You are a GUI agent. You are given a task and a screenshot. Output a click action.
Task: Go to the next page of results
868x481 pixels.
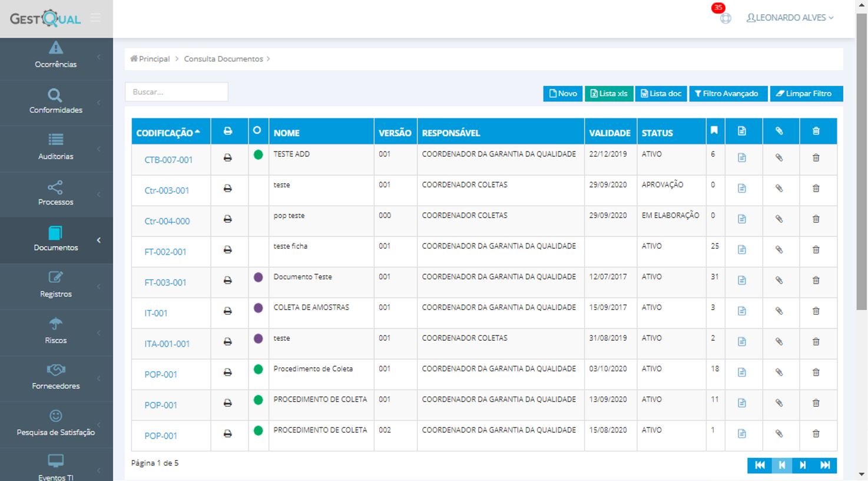[803, 465]
